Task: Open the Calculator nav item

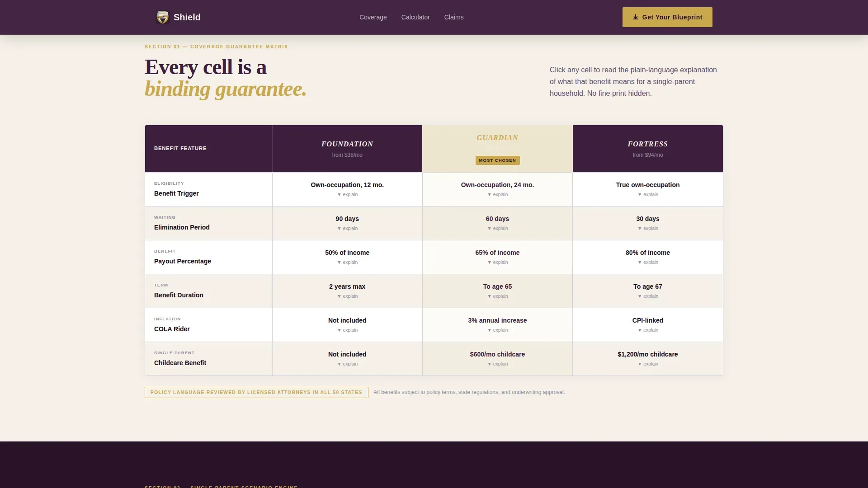Action: [x=415, y=17]
